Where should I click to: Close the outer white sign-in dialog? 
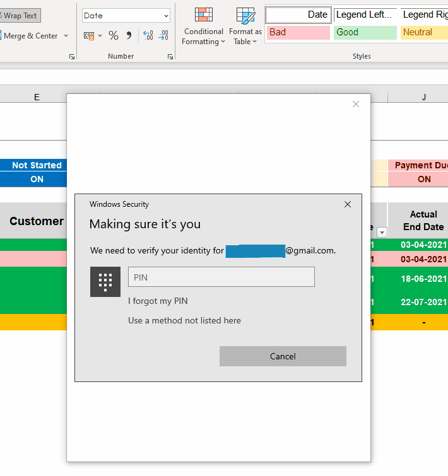356,104
